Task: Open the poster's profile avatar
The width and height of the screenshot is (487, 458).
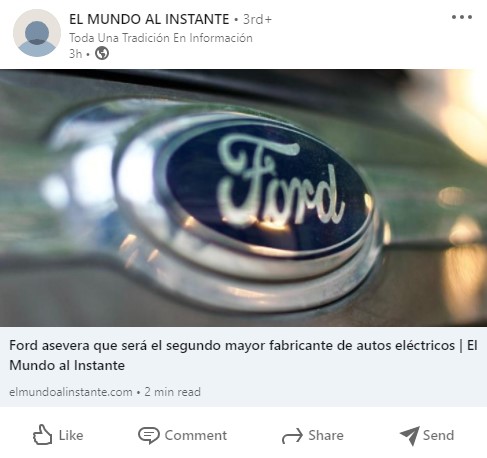Action: click(37, 33)
